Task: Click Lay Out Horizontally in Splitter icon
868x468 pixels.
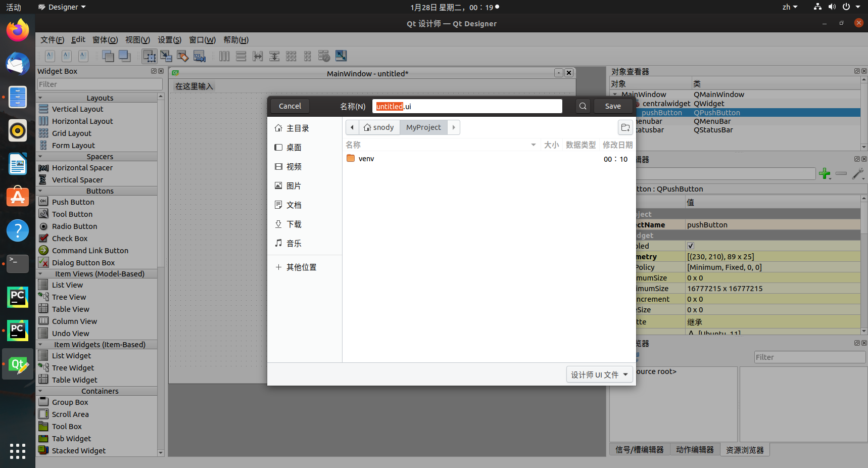Action: pos(258,56)
